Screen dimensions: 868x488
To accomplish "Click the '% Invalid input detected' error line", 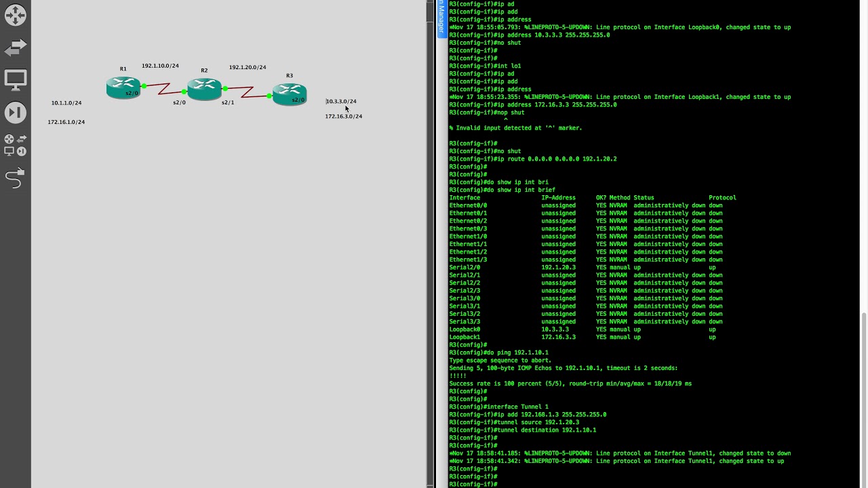I will click(x=515, y=127).
